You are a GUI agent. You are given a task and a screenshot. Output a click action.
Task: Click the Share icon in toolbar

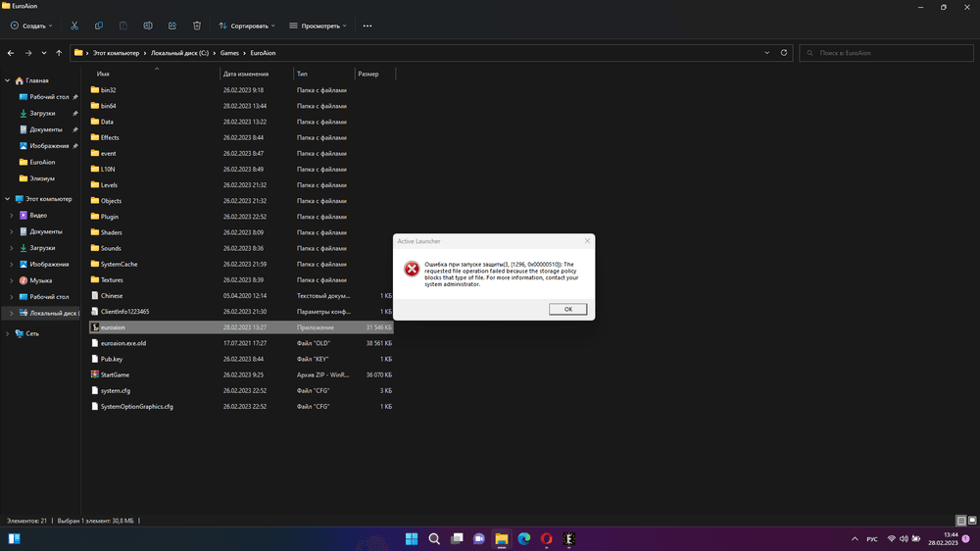[172, 25]
